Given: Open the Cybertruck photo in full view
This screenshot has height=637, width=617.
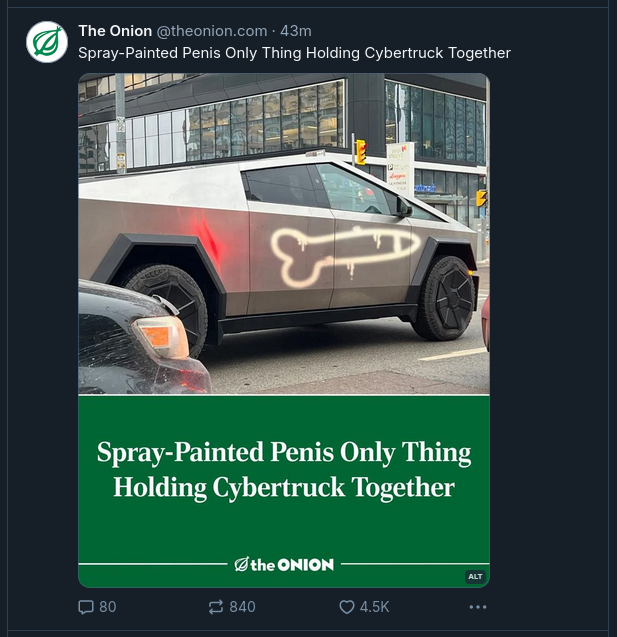Looking at the screenshot, I should pyautogui.click(x=284, y=234).
